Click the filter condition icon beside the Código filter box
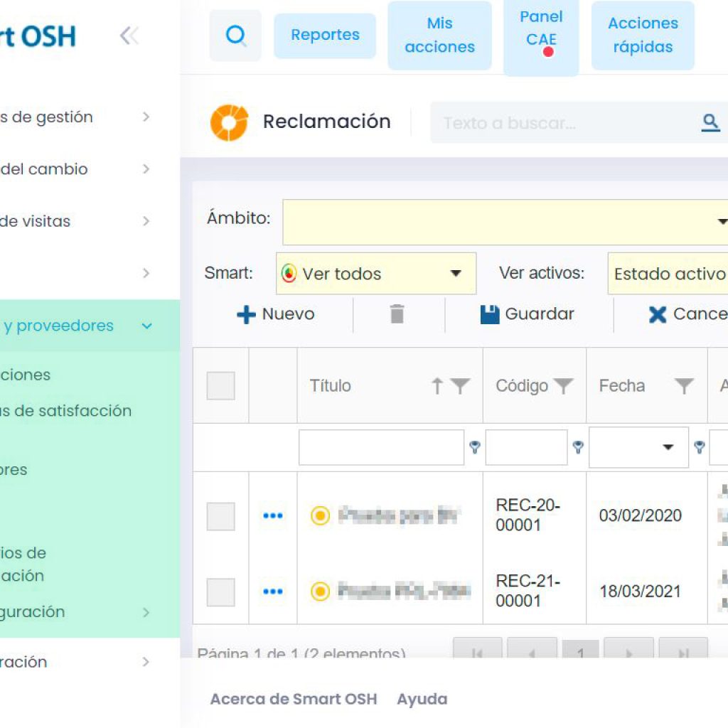The height and width of the screenshot is (728, 728). (577, 447)
